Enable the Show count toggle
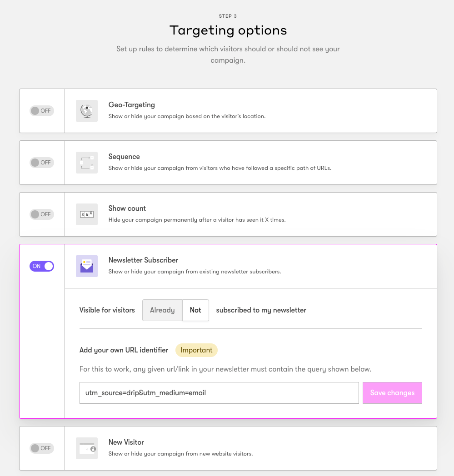Viewport: 454px width, 476px height. (x=41, y=214)
